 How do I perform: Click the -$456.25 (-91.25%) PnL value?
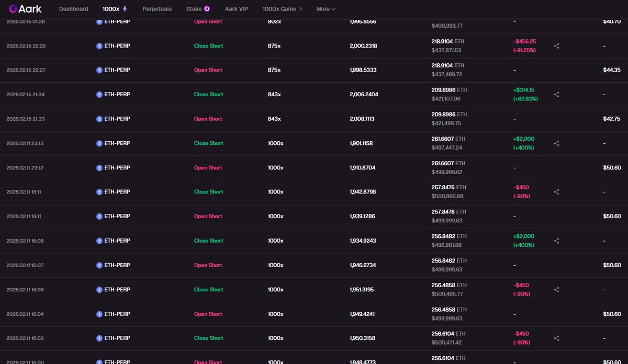[525, 46]
